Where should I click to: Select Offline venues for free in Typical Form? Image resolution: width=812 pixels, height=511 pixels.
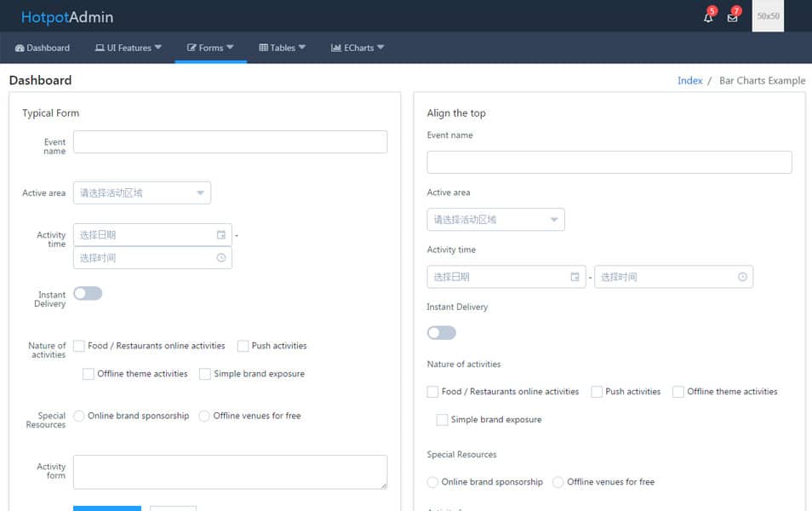204,416
